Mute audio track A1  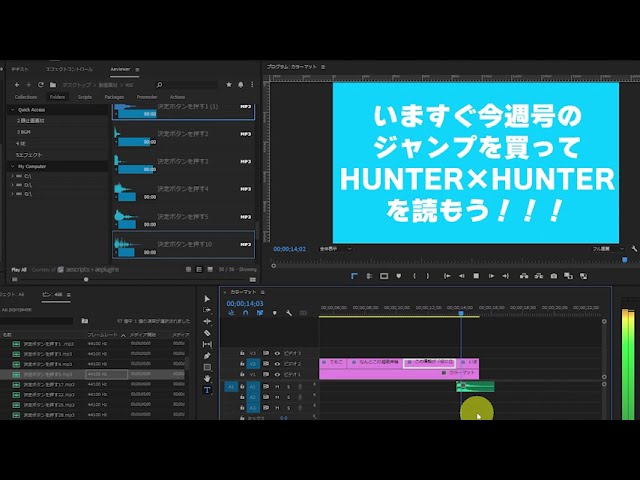coord(278,387)
